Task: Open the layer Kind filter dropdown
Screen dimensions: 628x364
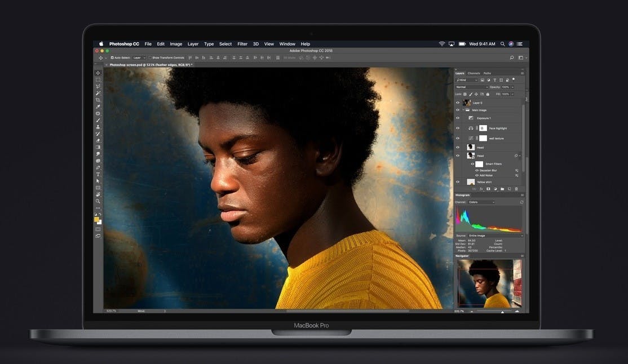Action: point(467,80)
